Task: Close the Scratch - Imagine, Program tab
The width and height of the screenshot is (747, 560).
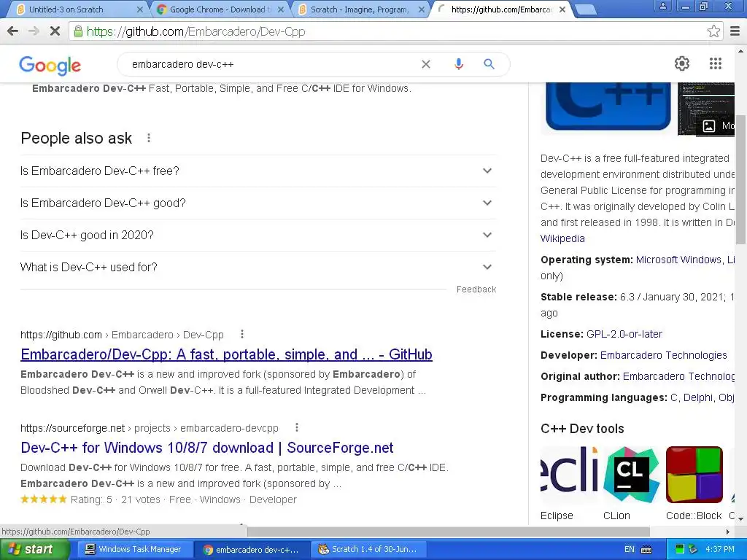Action: [x=421, y=9]
